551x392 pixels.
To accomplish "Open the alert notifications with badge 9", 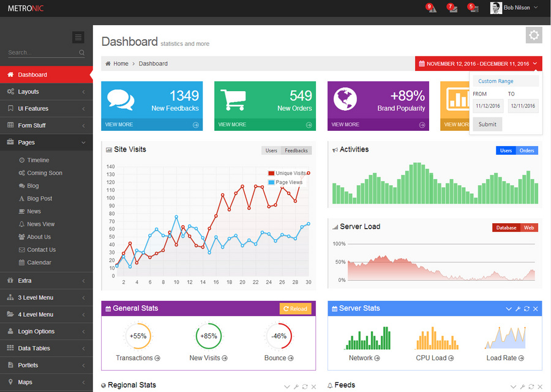I will tap(431, 8).
